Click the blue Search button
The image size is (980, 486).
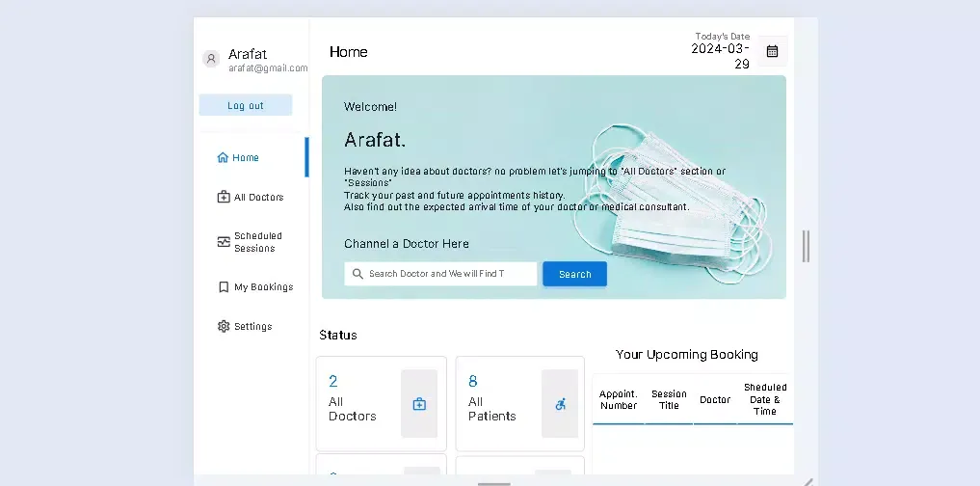click(x=574, y=274)
